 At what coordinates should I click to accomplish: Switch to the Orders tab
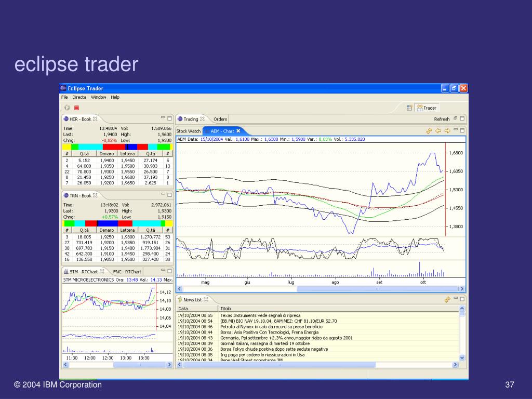pyautogui.click(x=220, y=119)
